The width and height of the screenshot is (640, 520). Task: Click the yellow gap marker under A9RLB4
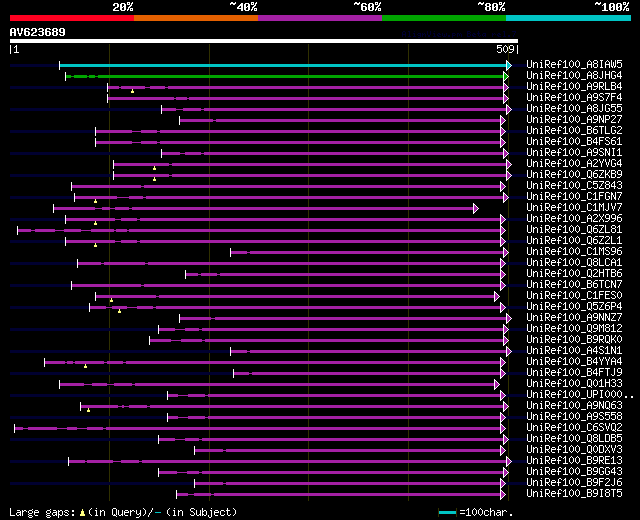click(132, 91)
